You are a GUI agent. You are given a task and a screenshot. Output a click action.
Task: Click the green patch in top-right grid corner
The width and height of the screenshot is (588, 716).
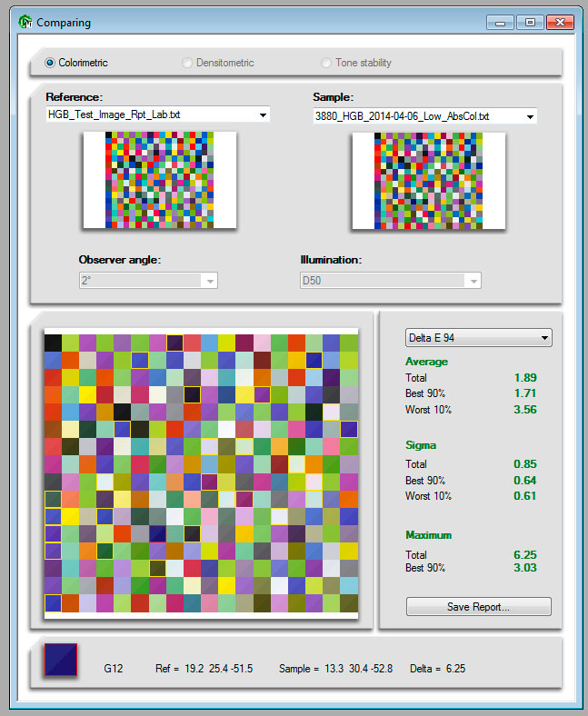pyautogui.click(x=348, y=343)
